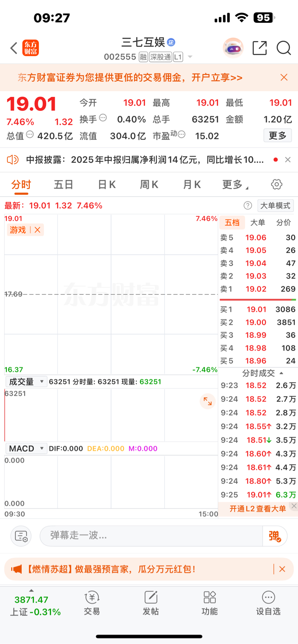Viewport: 298px width, 644px height.
Task: Open the 发帖 post icon
Action: 151,603
